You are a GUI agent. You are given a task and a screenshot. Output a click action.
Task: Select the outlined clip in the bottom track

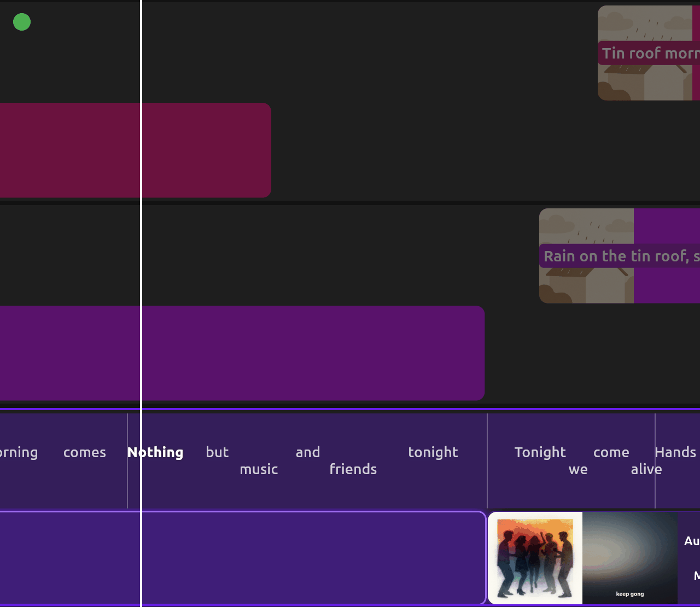point(243,558)
